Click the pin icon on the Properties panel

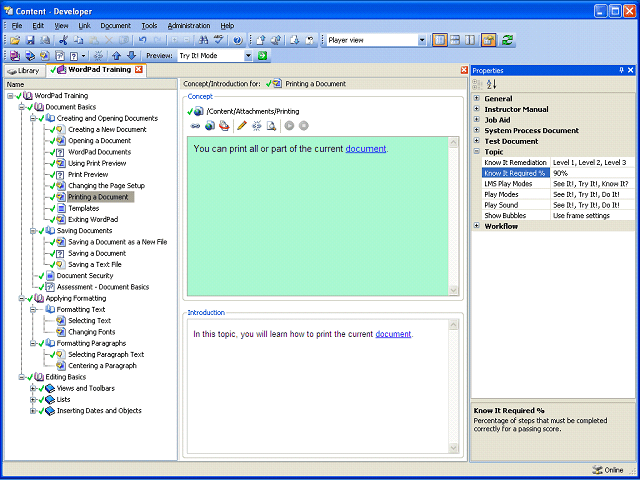pos(622,70)
